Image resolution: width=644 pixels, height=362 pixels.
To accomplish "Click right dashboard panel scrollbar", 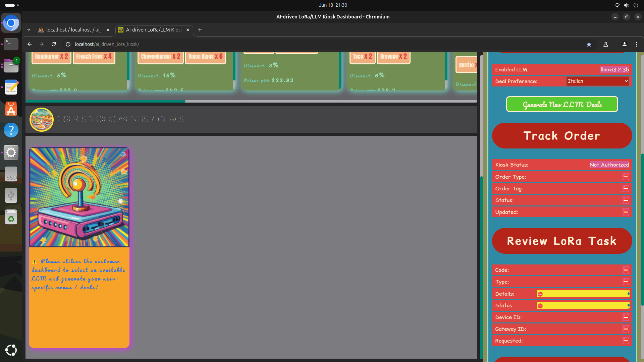I will [x=642, y=229].
